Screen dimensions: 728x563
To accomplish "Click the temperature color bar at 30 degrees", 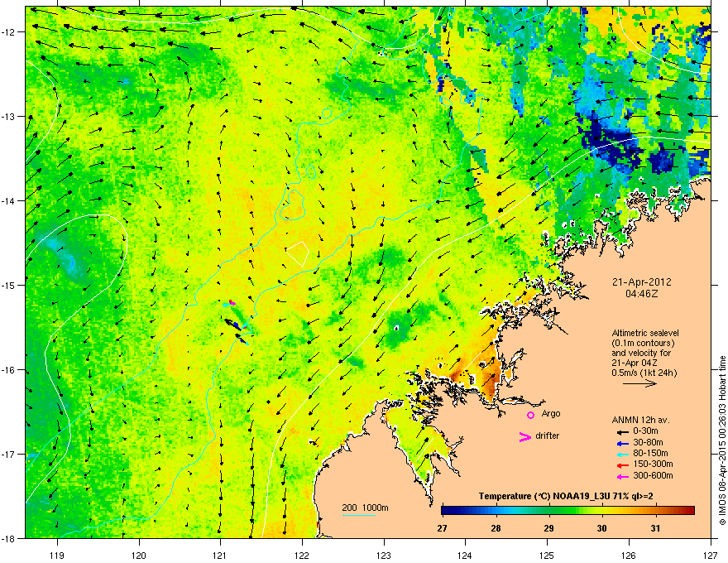I will [601, 510].
